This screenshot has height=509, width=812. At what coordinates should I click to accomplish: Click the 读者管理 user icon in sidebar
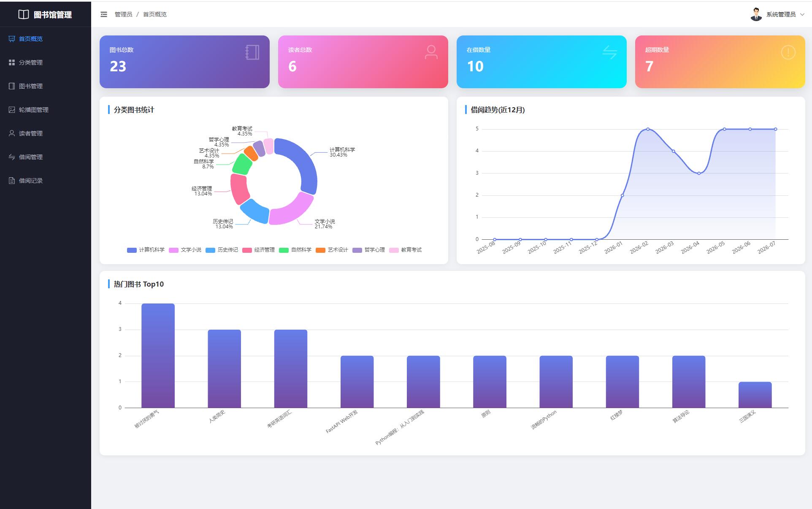(x=12, y=133)
